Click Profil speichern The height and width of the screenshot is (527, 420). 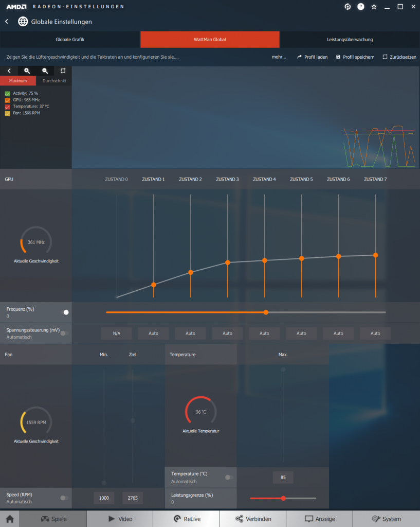tap(355, 57)
